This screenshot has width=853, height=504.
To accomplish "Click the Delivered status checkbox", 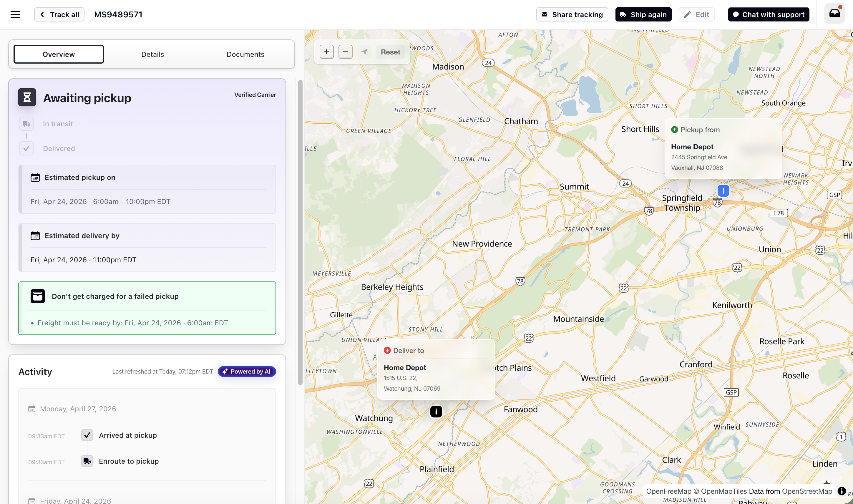I will [x=26, y=148].
